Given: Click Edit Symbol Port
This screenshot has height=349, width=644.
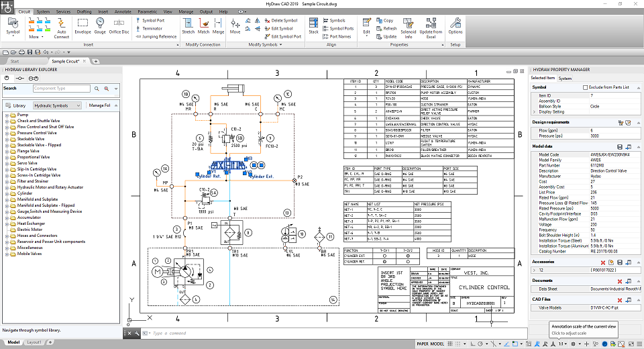Looking at the screenshot, I should pos(283,37).
